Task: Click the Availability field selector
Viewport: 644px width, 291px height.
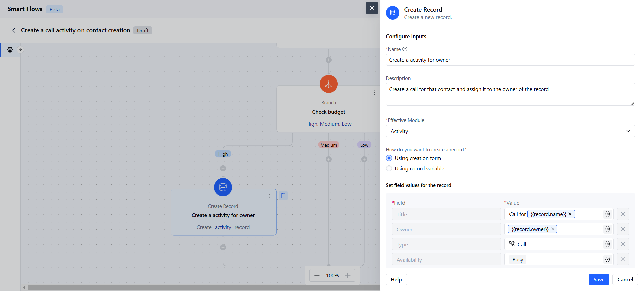Action: 446,260
